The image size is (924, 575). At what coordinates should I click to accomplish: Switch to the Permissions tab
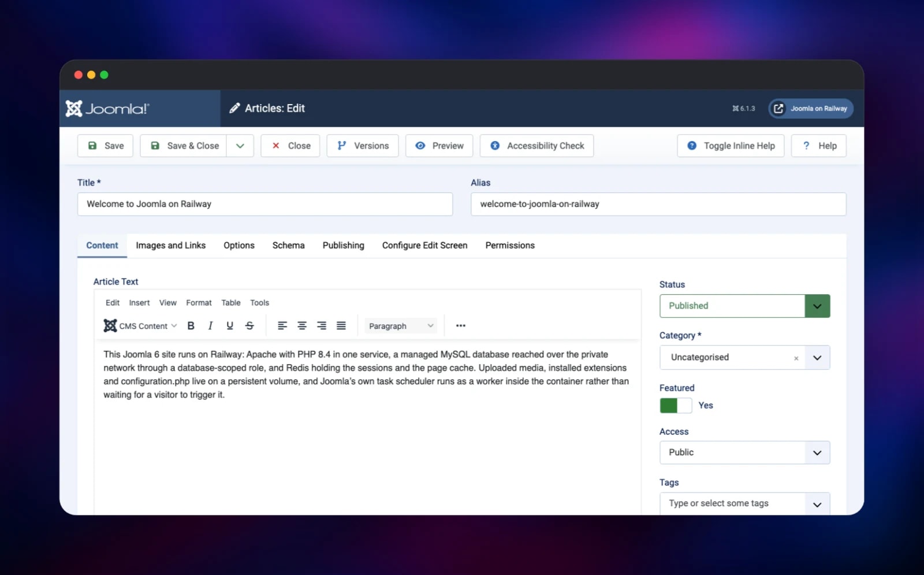[x=510, y=246]
